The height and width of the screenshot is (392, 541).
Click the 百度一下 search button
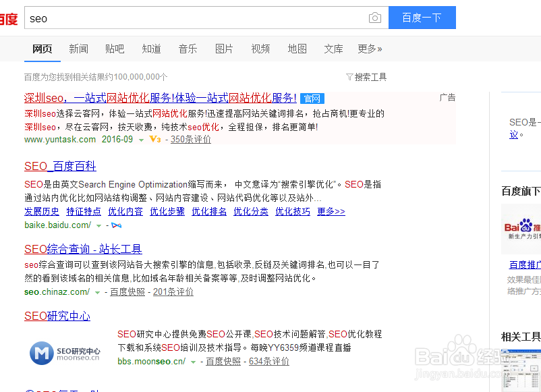pos(422,18)
